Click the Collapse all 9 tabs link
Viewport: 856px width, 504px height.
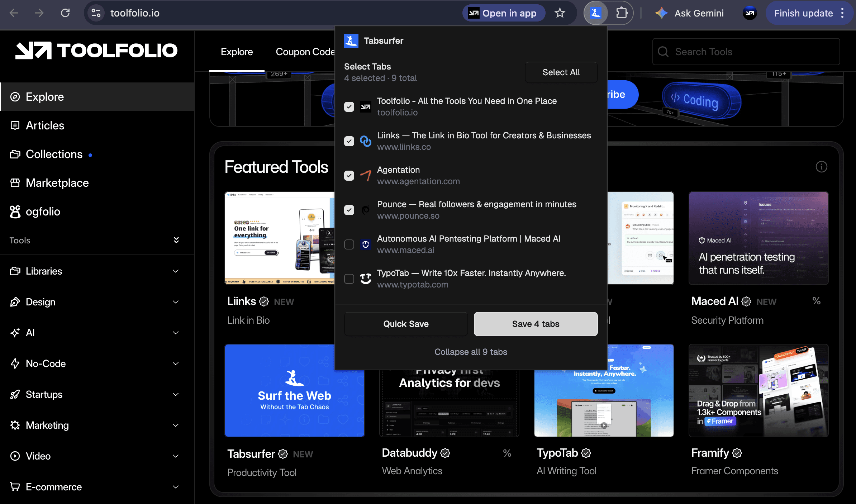click(x=471, y=352)
